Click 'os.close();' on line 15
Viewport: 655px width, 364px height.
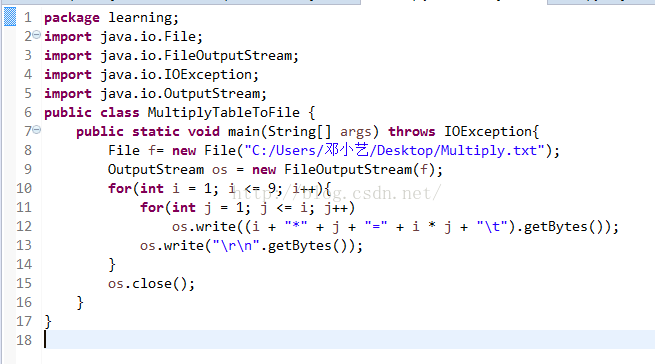pos(151,284)
